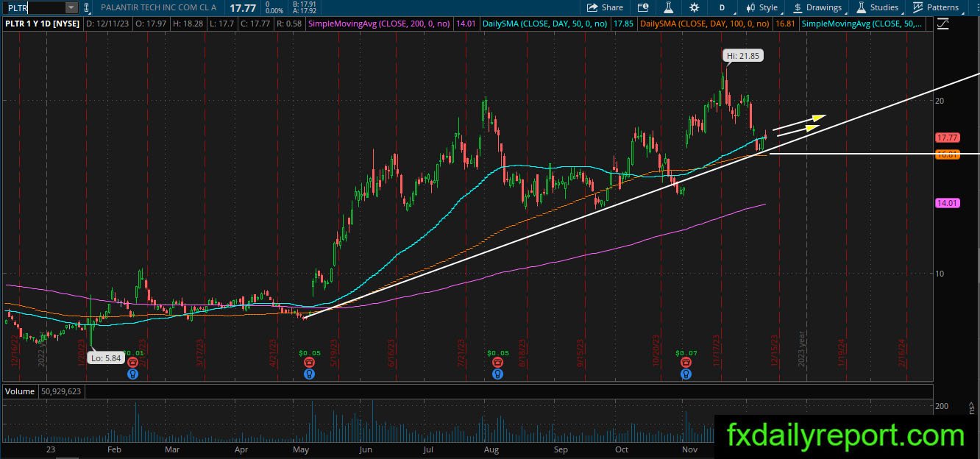
Task: Click the November red earnings phone icon
Action: tap(686, 363)
